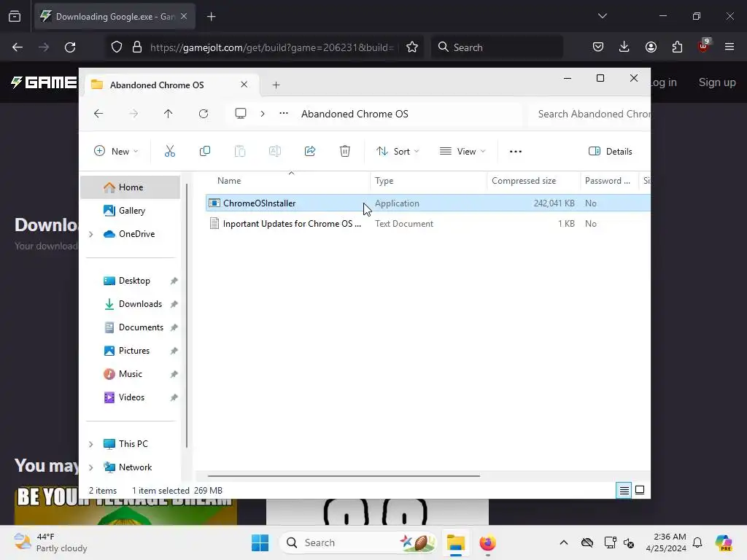This screenshot has height=560, width=747.
Task: Open the View dropdown menu
Action: [x=462, y=152]
